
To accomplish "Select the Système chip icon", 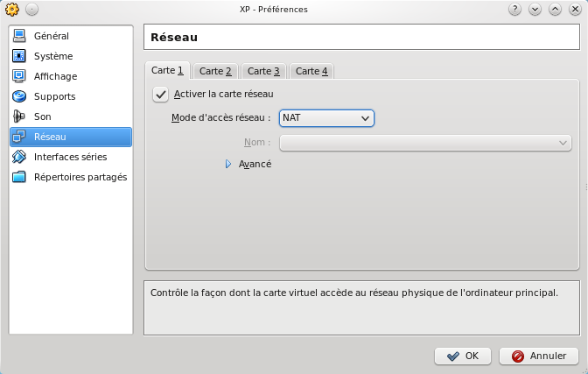I will (x=19, y=56).
